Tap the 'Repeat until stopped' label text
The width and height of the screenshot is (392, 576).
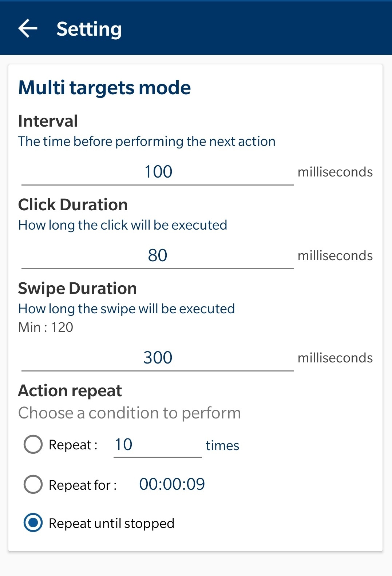111,523
